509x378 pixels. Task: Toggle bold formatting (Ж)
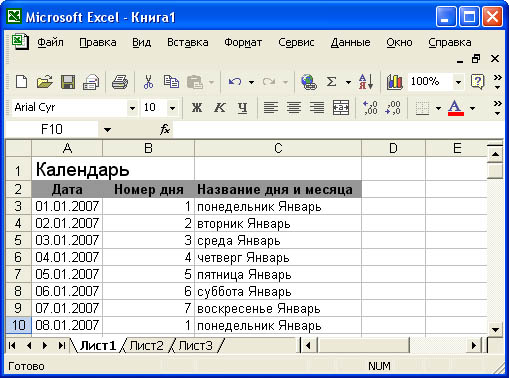pyautogui.click(x=197, y=108)
